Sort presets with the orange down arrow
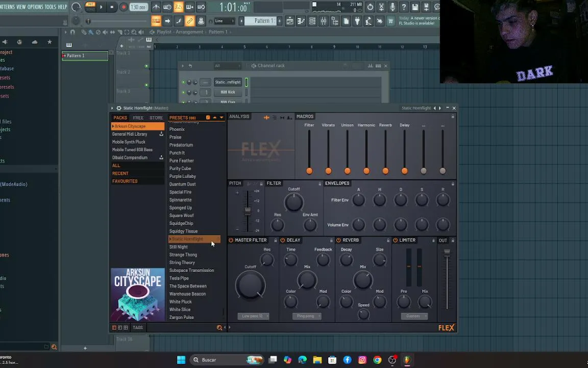The height and width of the screenshot is (368, 588). tap(222, 118)
